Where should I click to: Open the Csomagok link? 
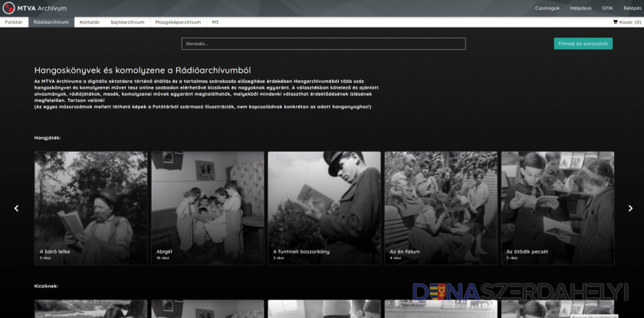pos(547,8)
